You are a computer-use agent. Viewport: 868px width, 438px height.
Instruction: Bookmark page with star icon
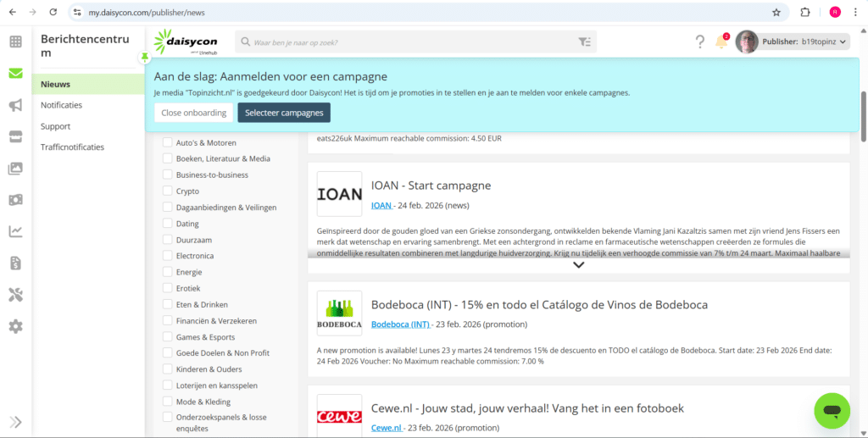coord(776,12)
